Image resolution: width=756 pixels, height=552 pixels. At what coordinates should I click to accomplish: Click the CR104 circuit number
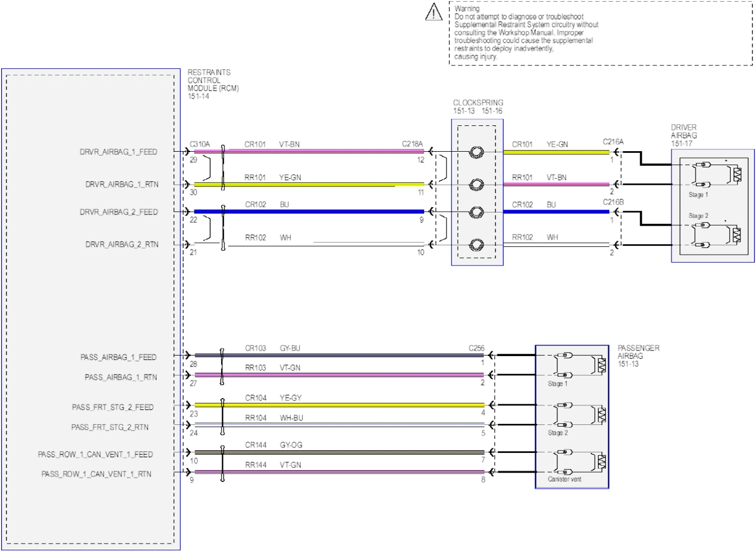tap(256, 398)
